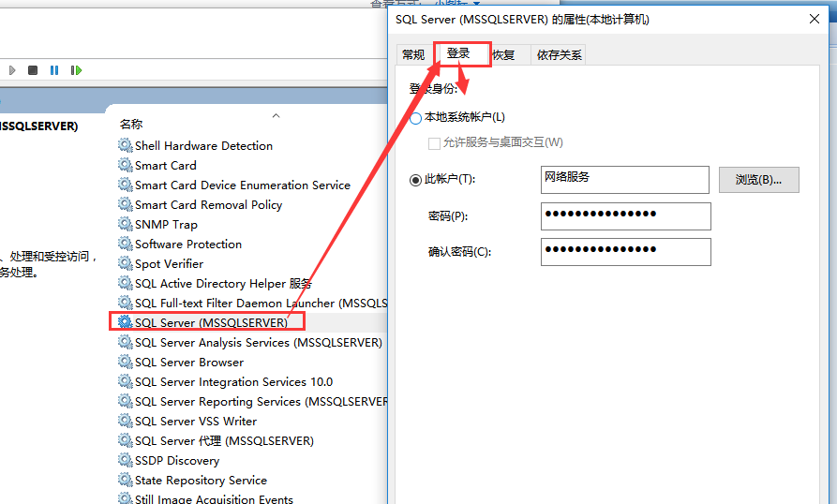
Task: Select SQL Active Directory Helper 服务 text
Action: click(x=223, y=284)
